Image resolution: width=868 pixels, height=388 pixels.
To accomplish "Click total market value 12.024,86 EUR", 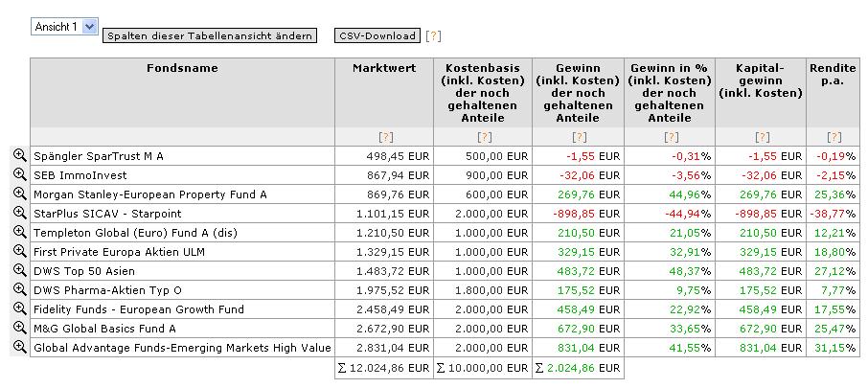I will pos(383,368).
